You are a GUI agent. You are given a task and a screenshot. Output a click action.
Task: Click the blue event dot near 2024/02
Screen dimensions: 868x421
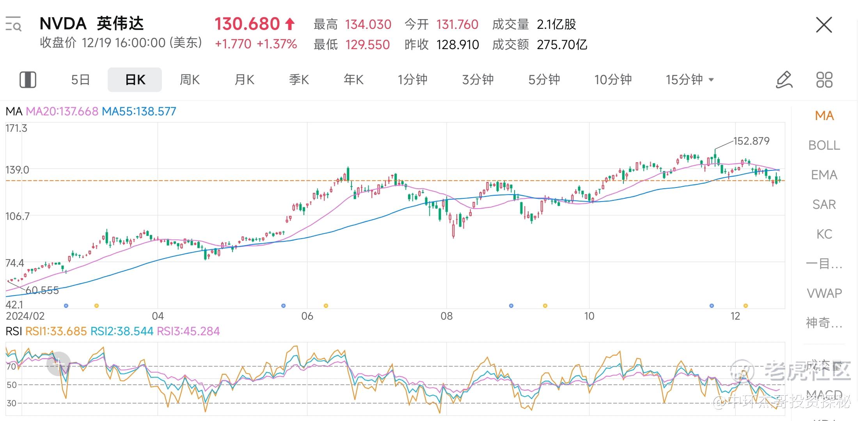[66, 306]
